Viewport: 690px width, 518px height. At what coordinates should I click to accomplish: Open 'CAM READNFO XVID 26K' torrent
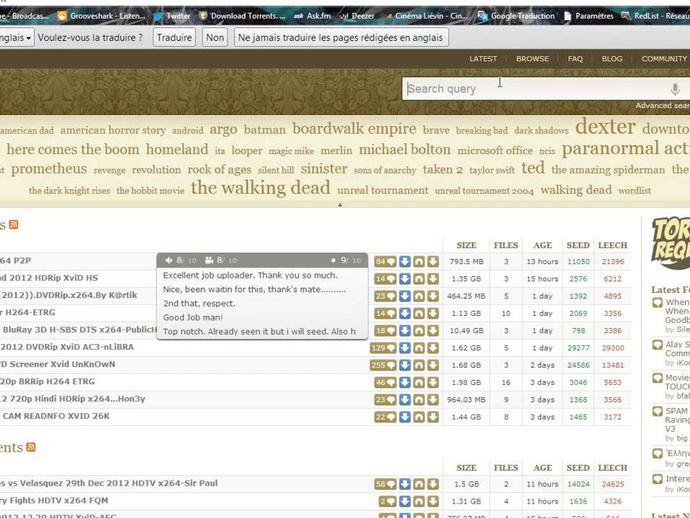[55, 416]
